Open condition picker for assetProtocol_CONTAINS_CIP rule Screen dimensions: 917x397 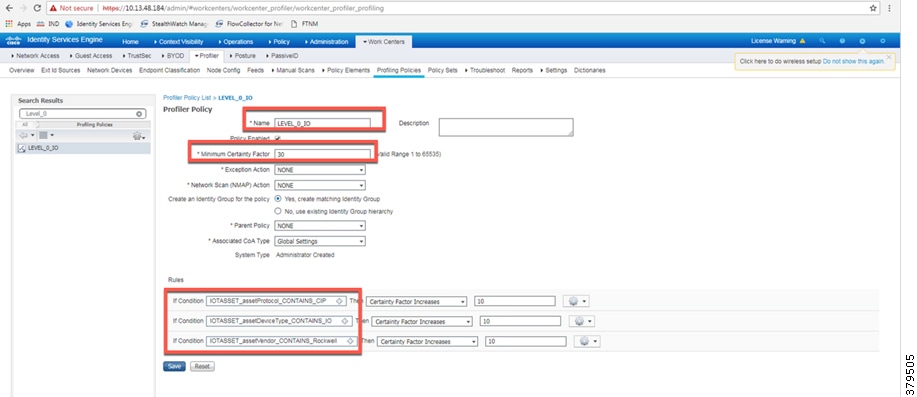(x=339, y=301)
